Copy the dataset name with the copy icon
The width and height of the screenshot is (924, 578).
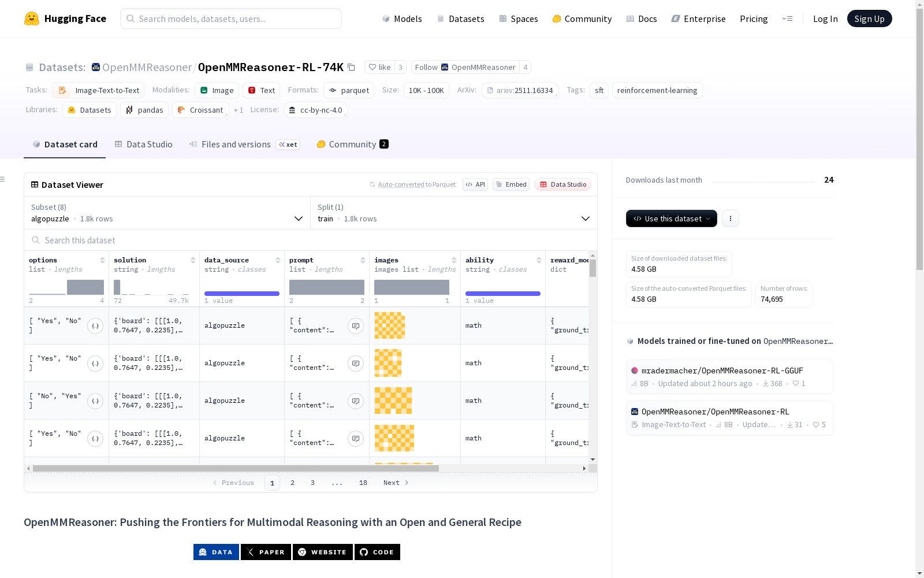pos(351,67)
